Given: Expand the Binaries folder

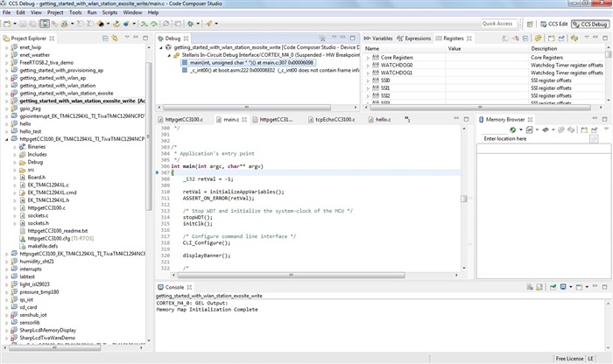Looking at the screenshot, I should click(15, 147).
